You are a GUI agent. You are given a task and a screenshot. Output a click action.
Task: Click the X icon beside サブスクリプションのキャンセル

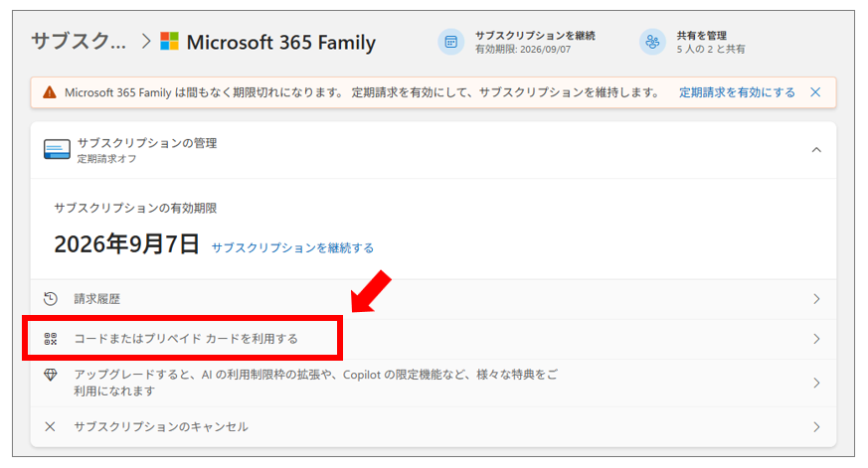50,426
